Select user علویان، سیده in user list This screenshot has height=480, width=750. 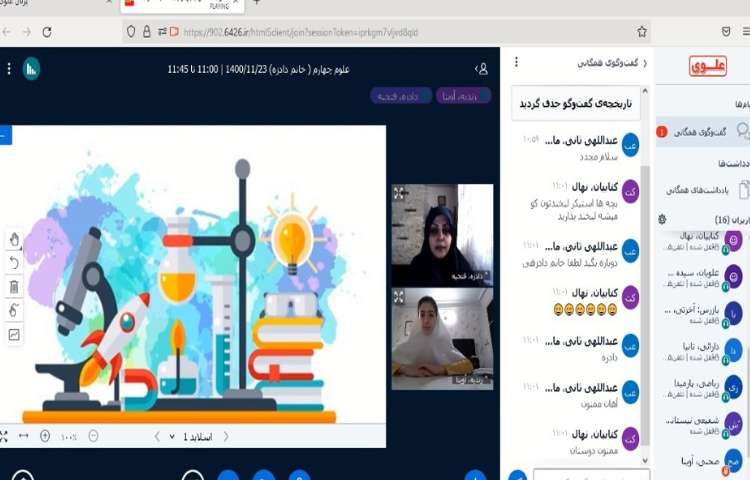704,277
